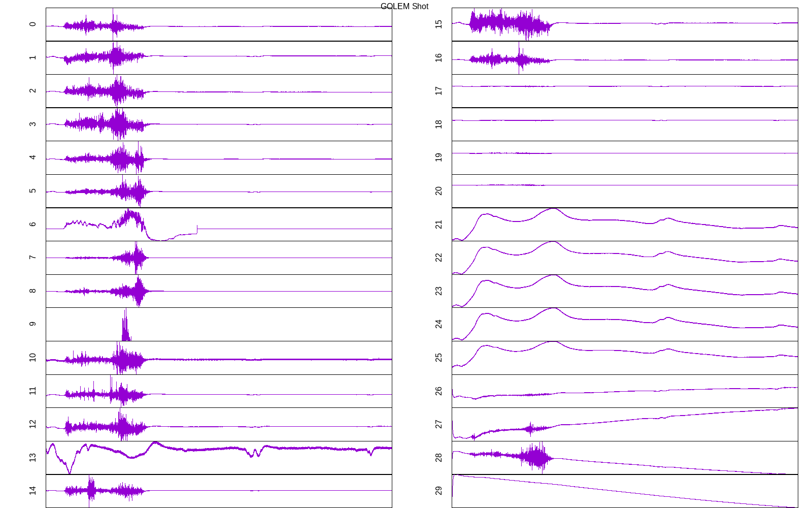Click the flat channel 17 plot
812x508 pixels.
625,91
